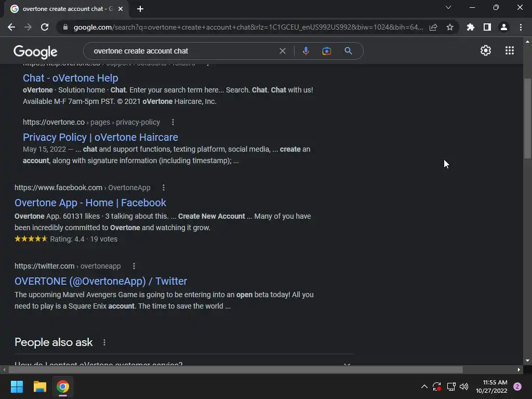Toggle the Chrome side panel
Screen dimensions: 532x399
pyautogui.click(x=487, y=27)
